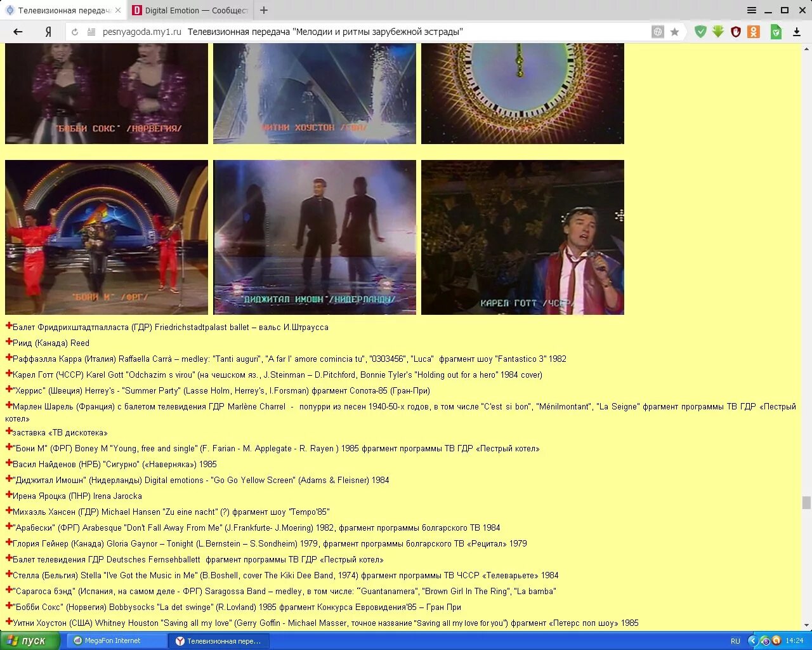
Task: Open the Карел Готт /ЧССР/ thumbnail
Action: tap(523, 237)
